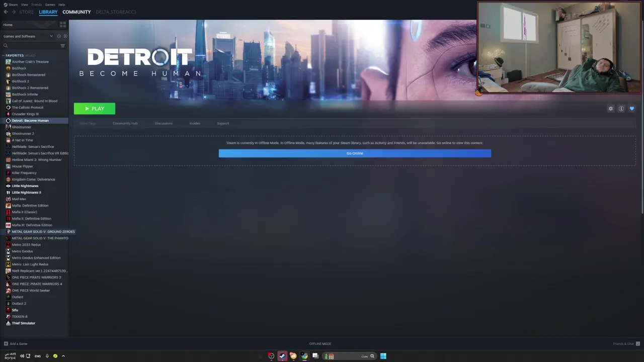Viewport: 644px width, 362px height.
Task: Select METAL GEAR SOLID V: GROUND ZEROES
Action: [43, 232]
